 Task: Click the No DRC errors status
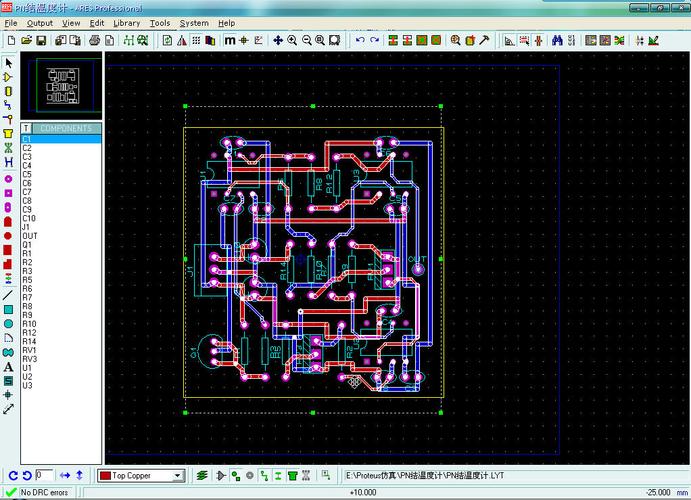coord(44,493)
